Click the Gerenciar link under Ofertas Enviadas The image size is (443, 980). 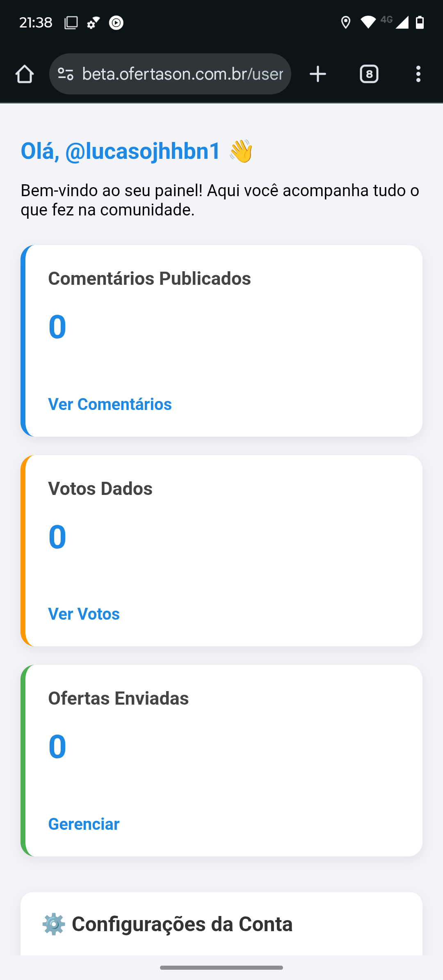coord(84,824)
